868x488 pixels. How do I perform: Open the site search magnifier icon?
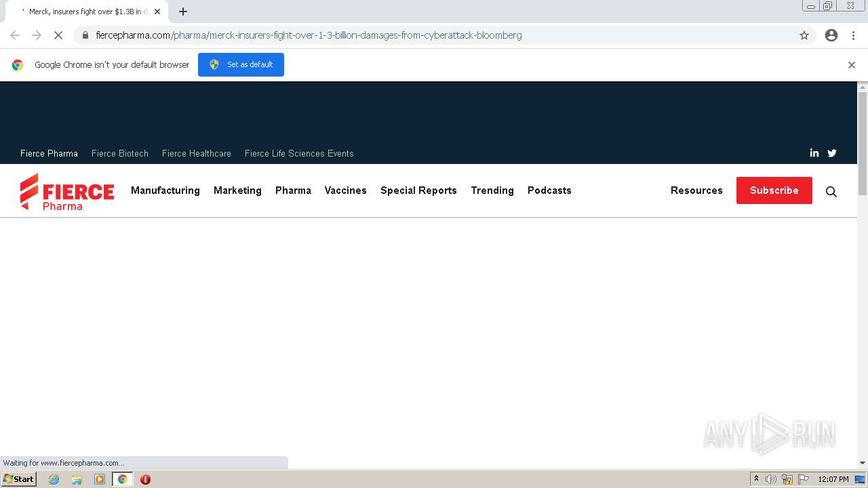[x=831, y=192]
